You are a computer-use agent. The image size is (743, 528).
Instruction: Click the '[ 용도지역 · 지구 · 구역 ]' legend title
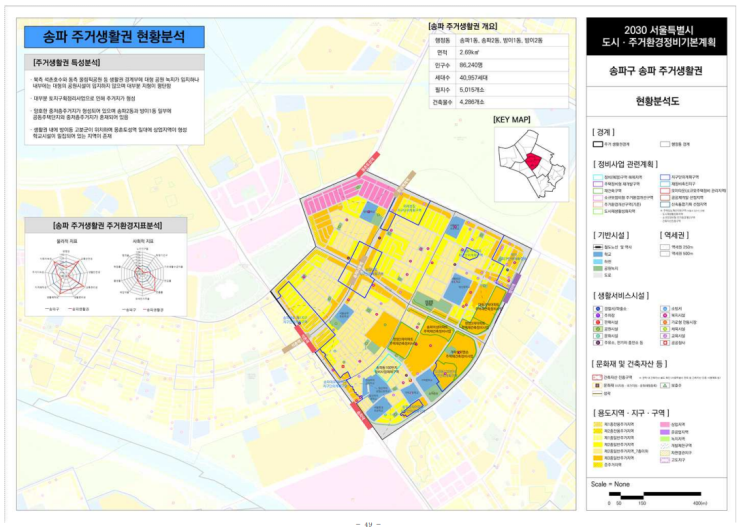pos(632,413)
